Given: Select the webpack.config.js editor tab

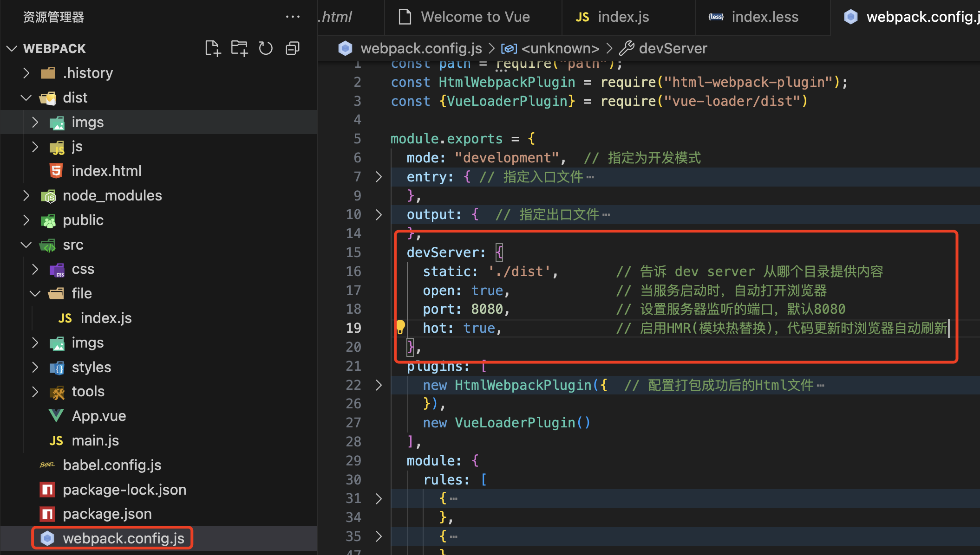Looking at the screenshot, I should click(x=906, y=17).
